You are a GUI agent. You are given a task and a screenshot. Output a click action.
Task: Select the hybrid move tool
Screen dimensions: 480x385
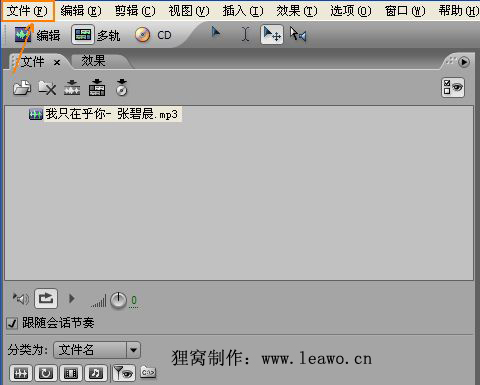click(x=272, y=34)
